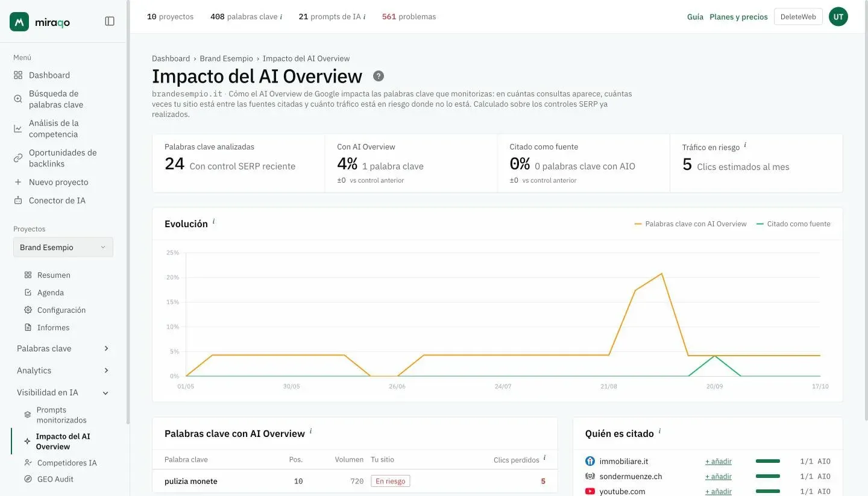Viewport: 868px width, 496px height.
Task: Click Brand Esempio in the breadcrumb
Action: pos(226,58)
